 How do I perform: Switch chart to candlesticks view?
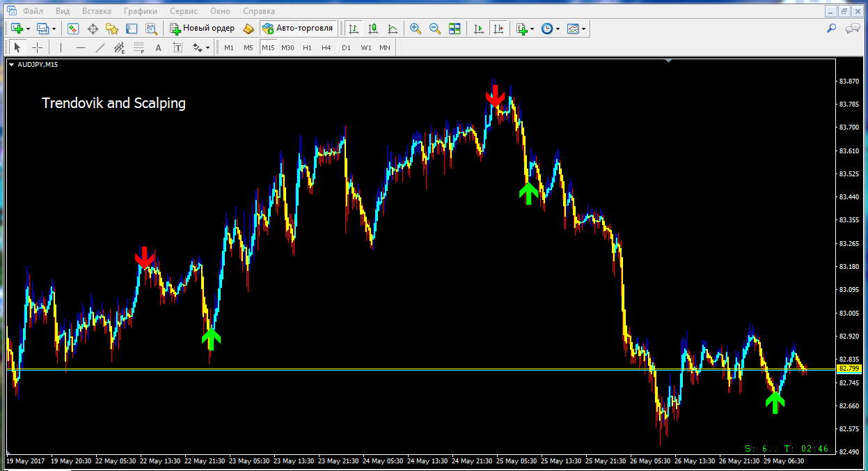[373, 29]
